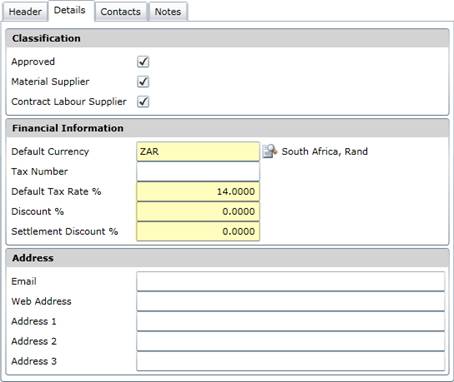Select the Address 1 input field

pos(291,321)
